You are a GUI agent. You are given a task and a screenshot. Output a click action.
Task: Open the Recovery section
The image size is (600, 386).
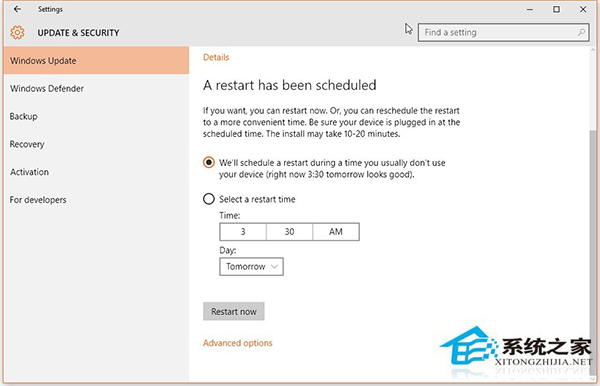(x=96, y=144)
